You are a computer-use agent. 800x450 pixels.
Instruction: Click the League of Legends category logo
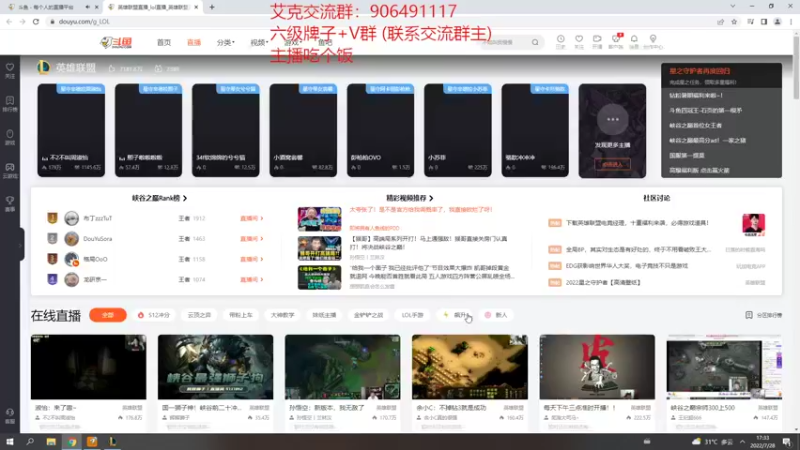[43, 67]
